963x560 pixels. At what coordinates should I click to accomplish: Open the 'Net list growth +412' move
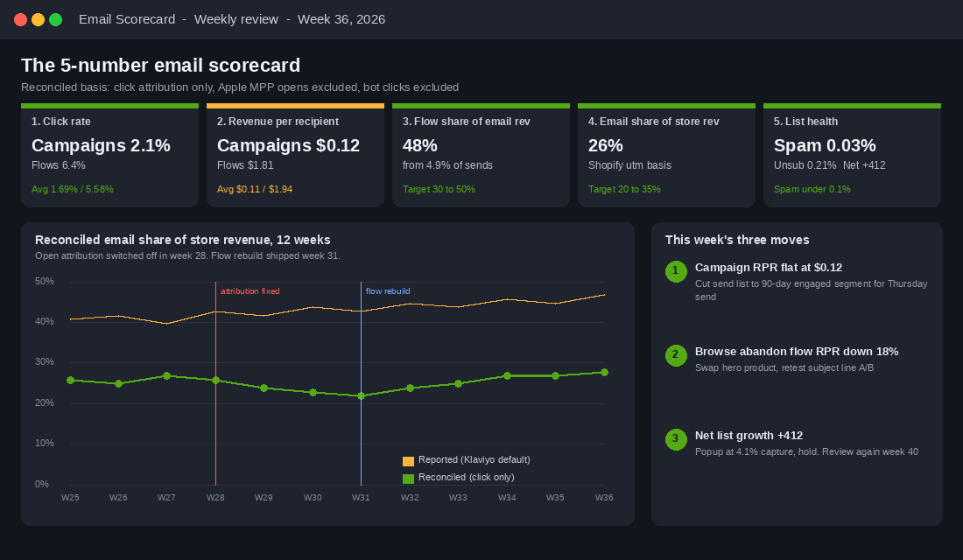[749, 436]
